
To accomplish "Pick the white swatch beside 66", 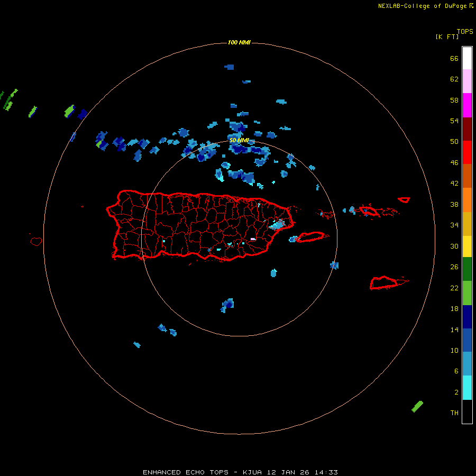I will (467, 58).
